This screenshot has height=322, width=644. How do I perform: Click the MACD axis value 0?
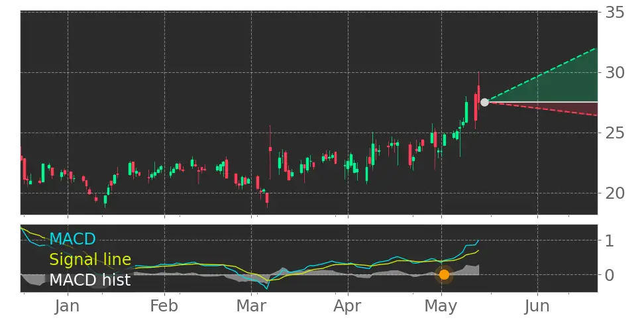(x=610, y=275)
